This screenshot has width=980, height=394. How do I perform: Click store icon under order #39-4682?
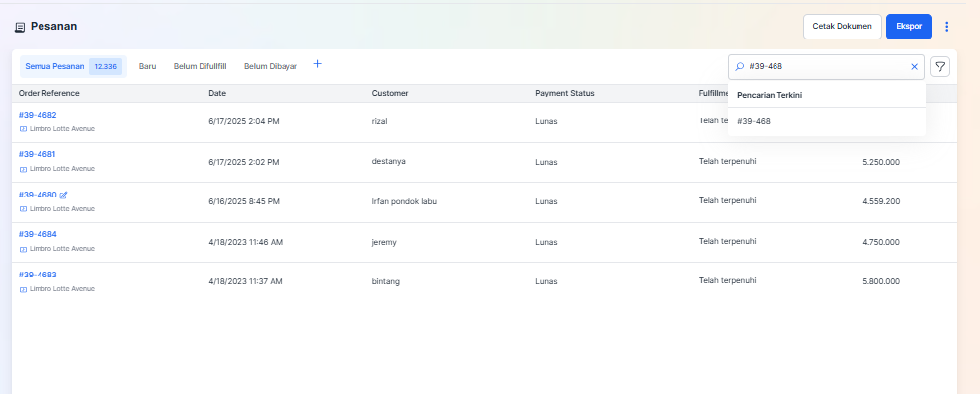tap(23, 129)
